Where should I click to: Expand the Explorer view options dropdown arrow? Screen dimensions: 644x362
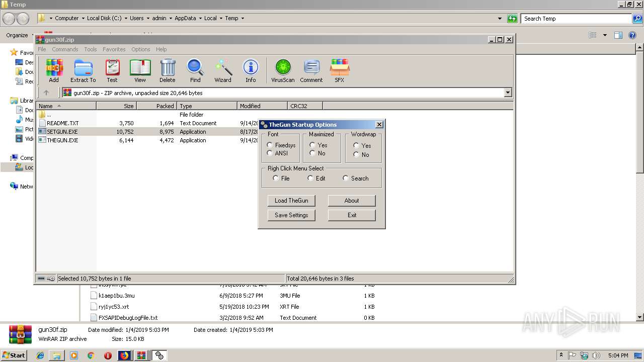pyautogui.click(x=605, y=35)
